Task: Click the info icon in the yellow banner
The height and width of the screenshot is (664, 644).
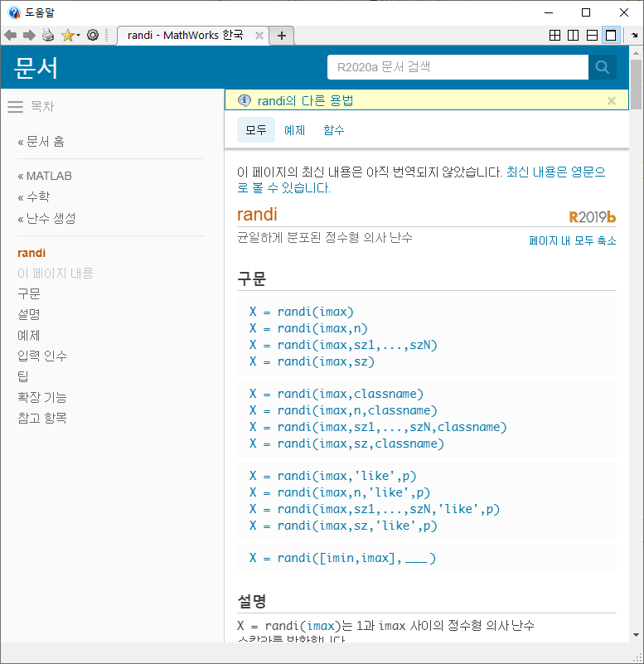Action: [x=245, y=101]
